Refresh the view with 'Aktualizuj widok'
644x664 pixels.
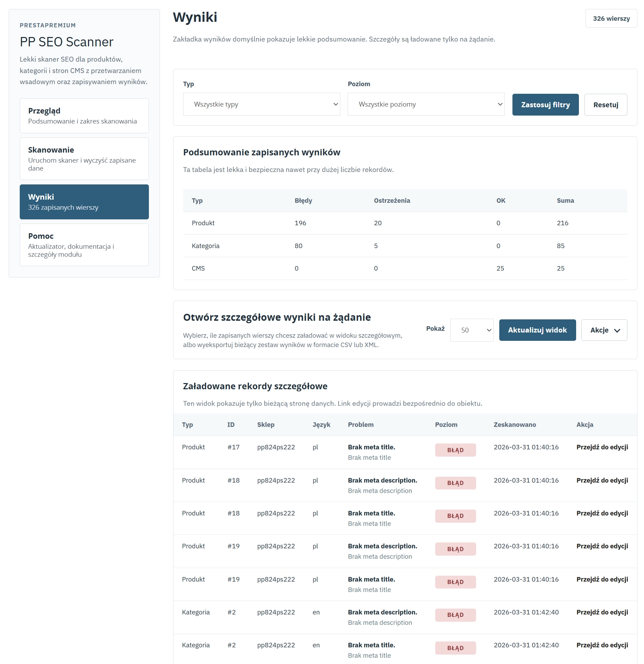tap(537, 330)
